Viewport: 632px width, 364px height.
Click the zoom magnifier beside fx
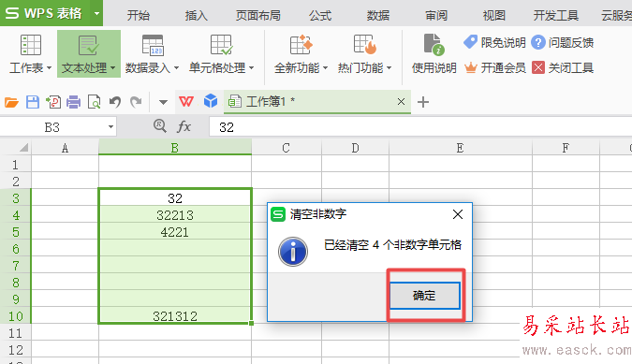(160, 126)
